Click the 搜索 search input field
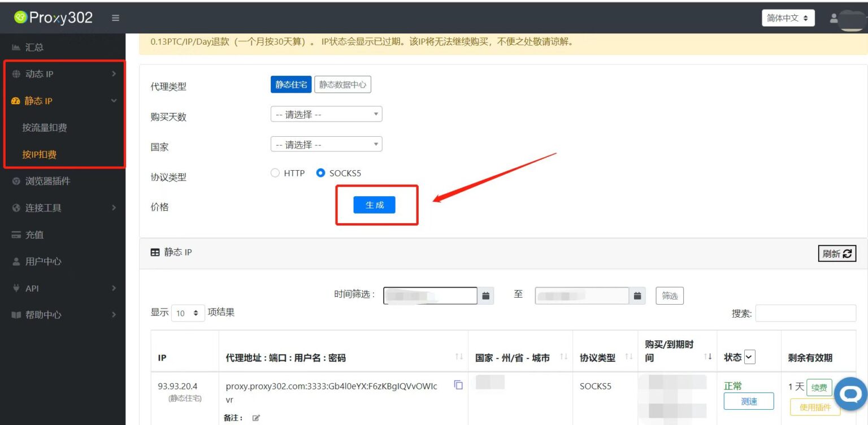The height and width of the screenshot is (425, 868). (x=805, y=313)
